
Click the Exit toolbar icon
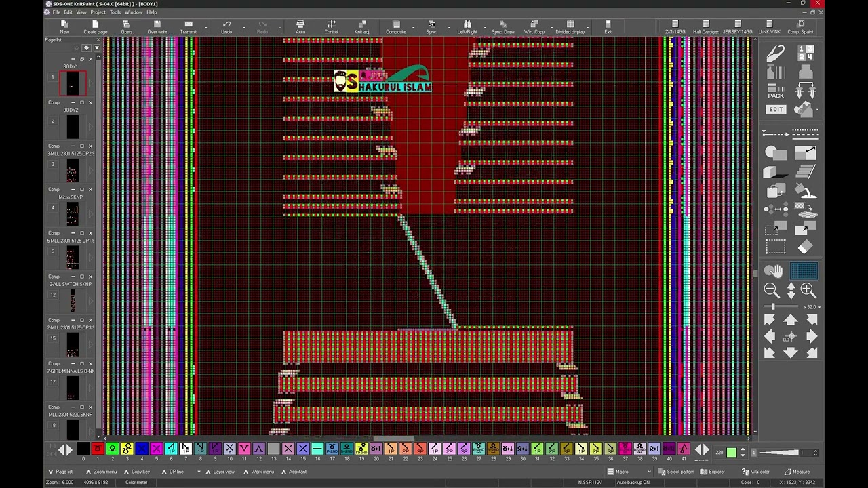pos(608,27)
